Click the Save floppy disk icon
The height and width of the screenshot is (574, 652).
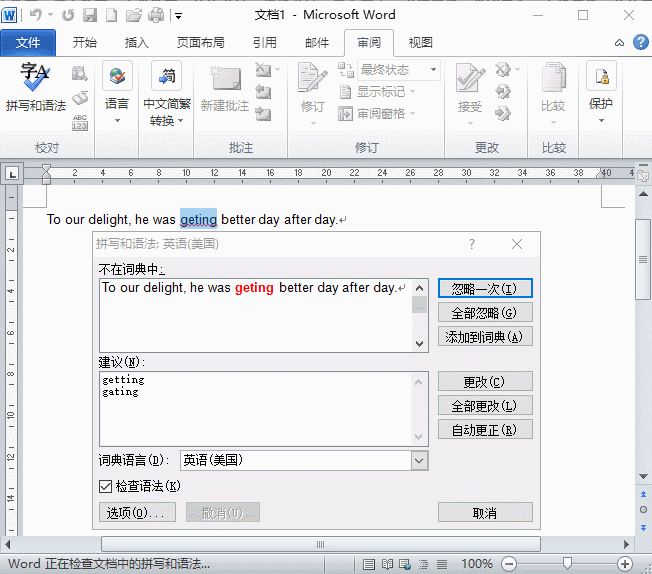tap(90, 15)
